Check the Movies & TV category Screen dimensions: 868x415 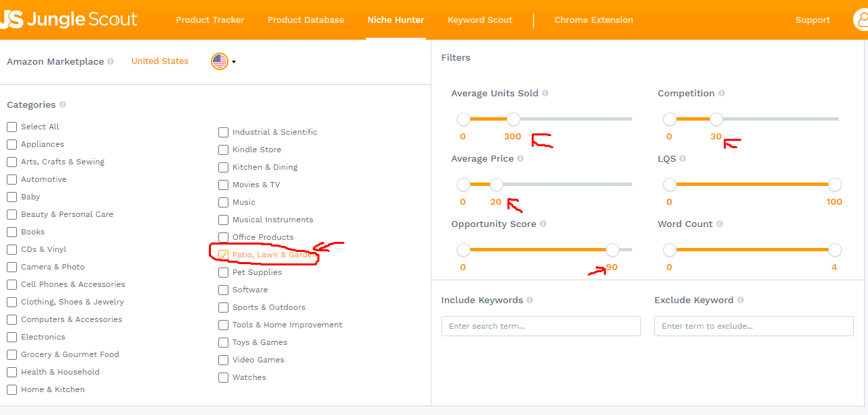click(224, 185)
